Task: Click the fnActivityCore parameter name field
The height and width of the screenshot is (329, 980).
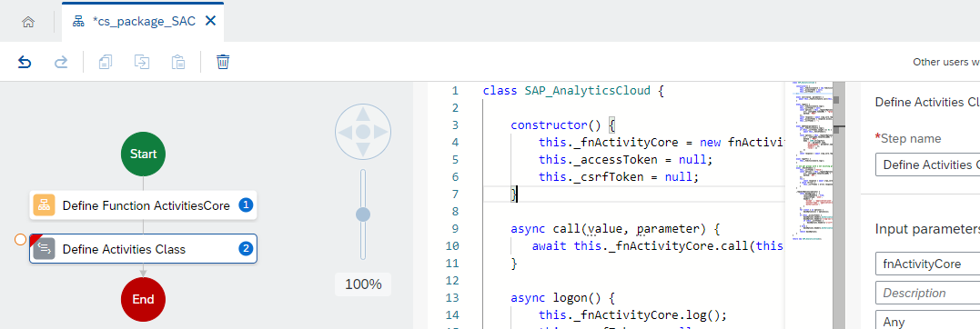Action: (927, 264)
